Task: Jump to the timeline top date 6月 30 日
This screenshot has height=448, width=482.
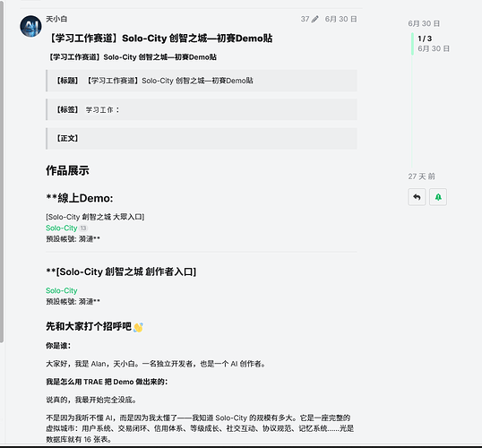Action: coord(424,23)
